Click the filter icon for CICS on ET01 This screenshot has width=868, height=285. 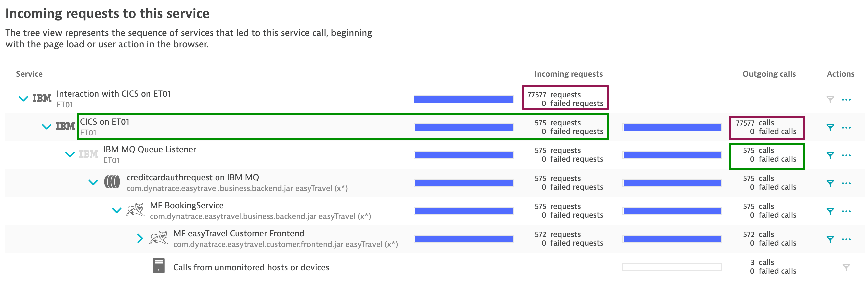(x=830, y=127)
